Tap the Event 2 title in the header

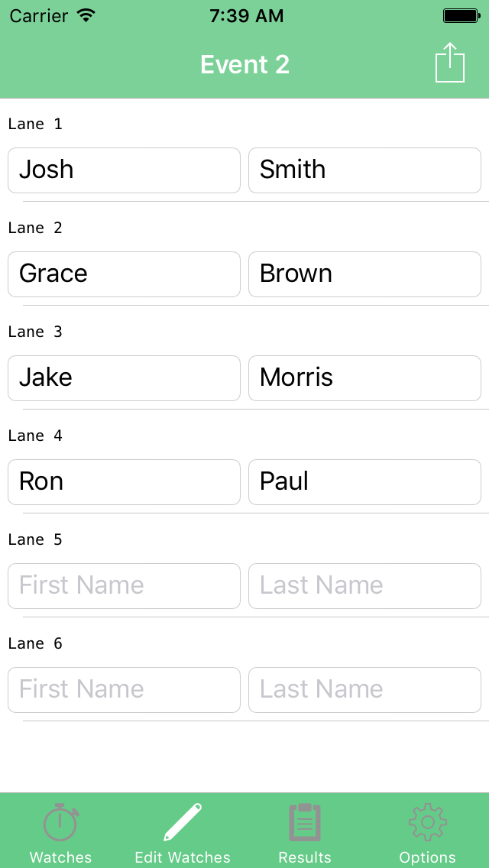244,65
